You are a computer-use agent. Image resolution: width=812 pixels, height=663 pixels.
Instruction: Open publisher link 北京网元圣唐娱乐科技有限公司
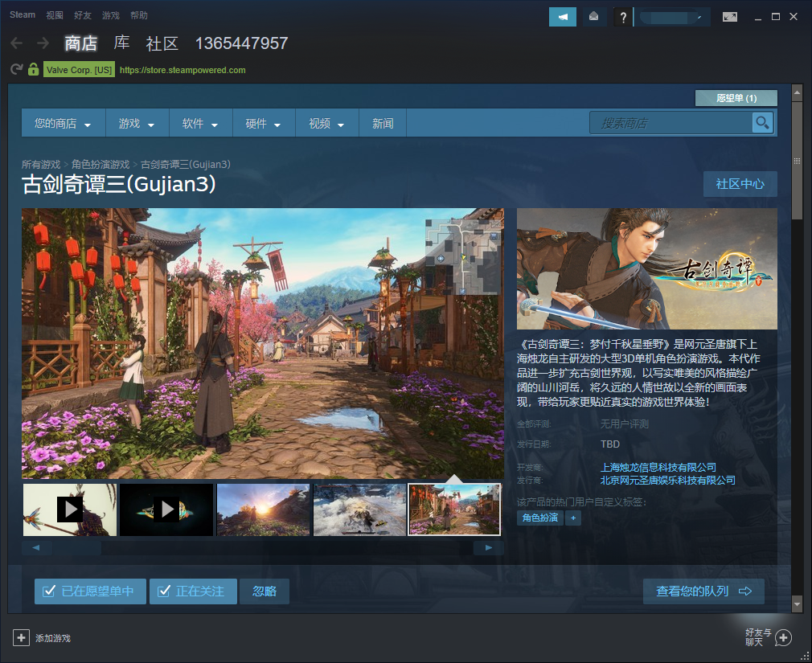(668, 481)
